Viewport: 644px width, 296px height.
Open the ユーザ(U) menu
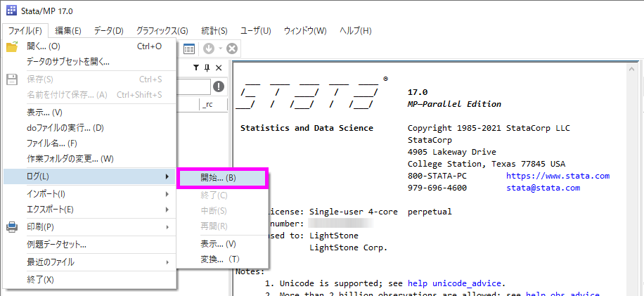[x=255, y=30]
